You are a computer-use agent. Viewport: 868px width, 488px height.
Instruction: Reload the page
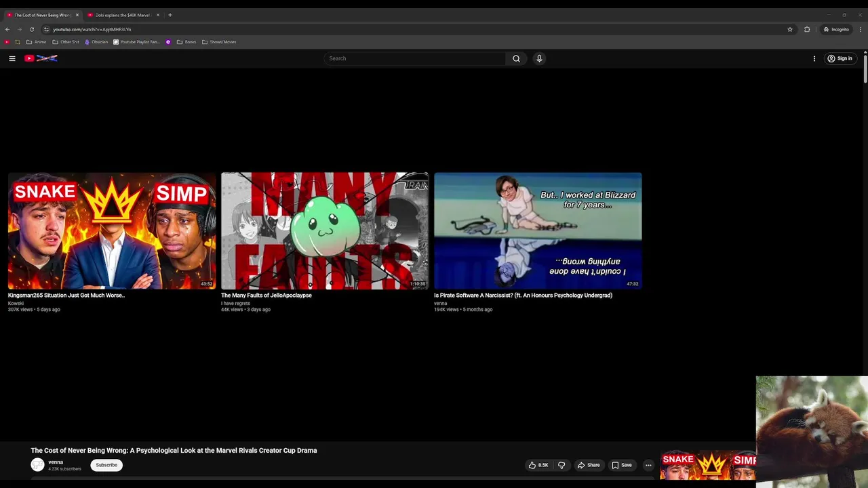(32, 29)
